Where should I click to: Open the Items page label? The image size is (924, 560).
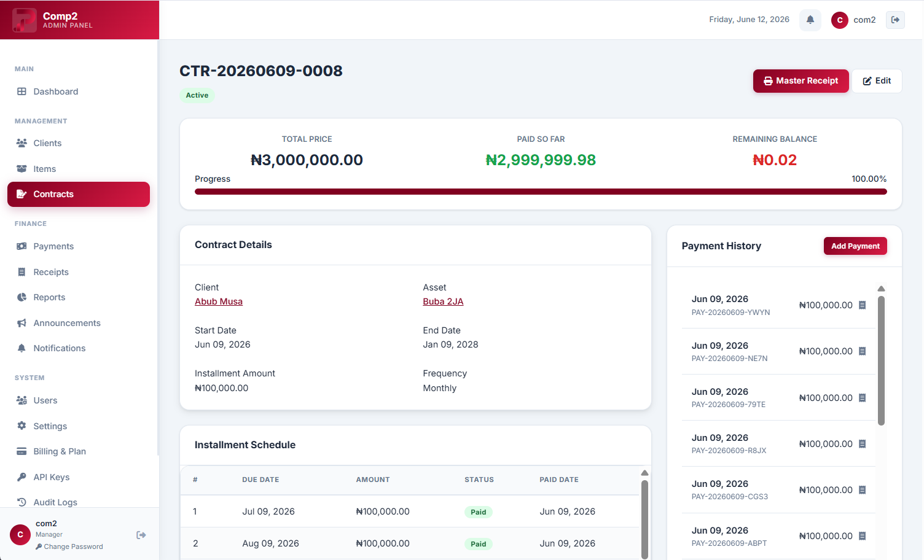(x=45, y=169)
